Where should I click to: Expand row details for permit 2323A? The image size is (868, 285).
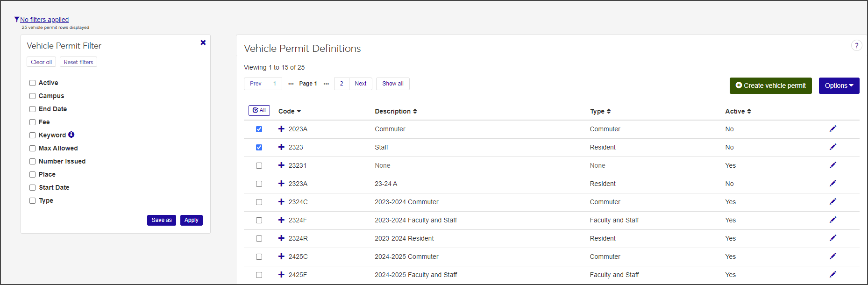pyautogui.click(x=281, y=184)
